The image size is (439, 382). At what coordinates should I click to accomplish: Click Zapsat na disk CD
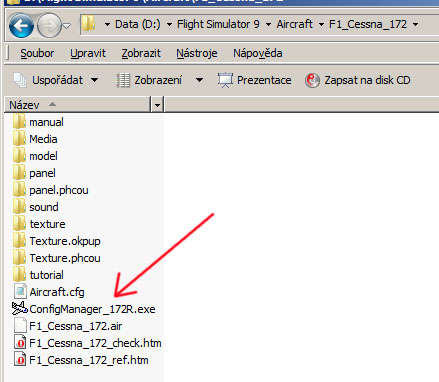(357, 80)
